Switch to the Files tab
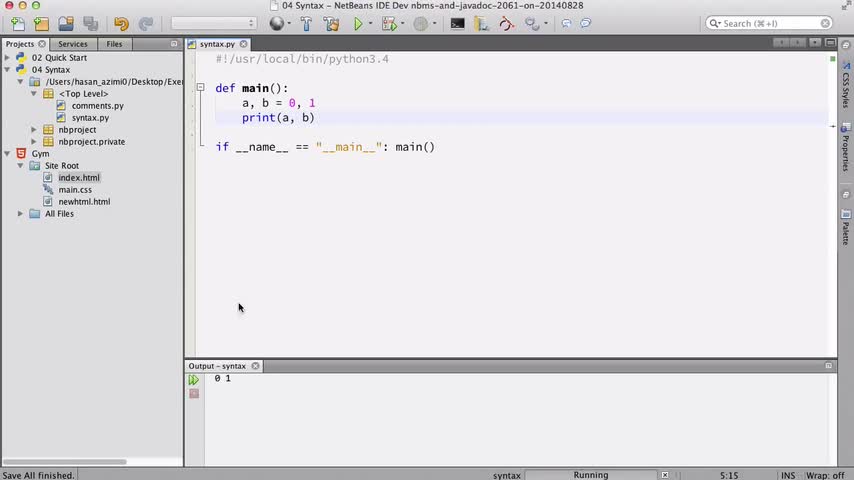 tap(114, 44)
